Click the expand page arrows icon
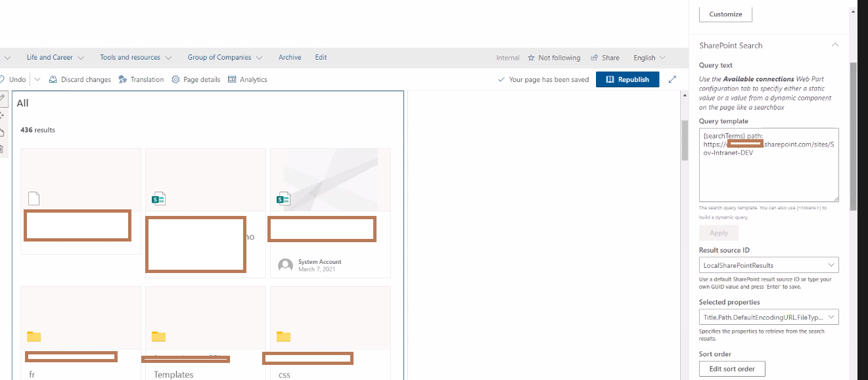This screenshot has height=380, width=868. [672, 79]
